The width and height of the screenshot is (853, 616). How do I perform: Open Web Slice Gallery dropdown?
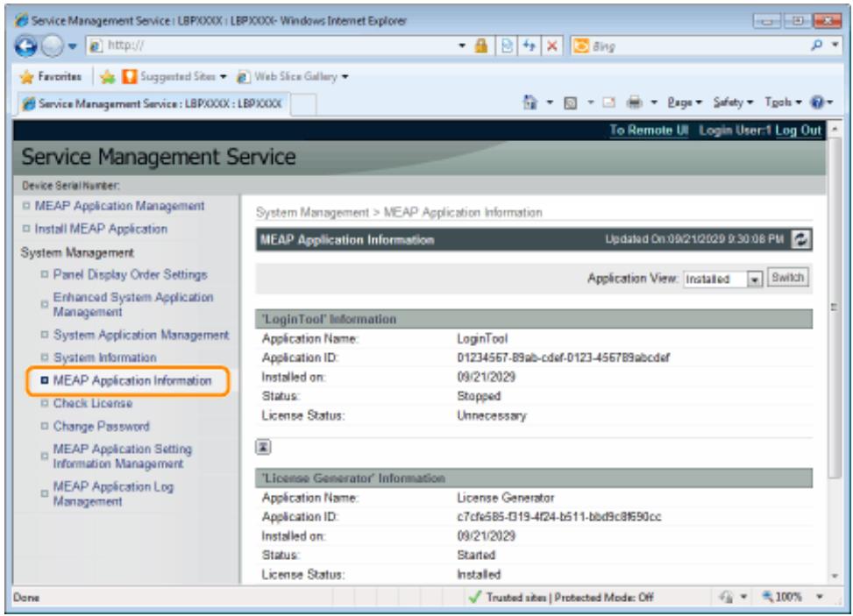tap(292, 76)
